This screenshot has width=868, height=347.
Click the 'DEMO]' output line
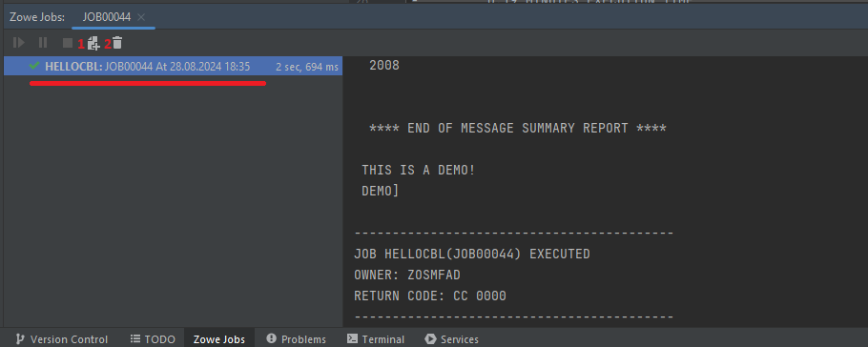click(x=380, y=191)
